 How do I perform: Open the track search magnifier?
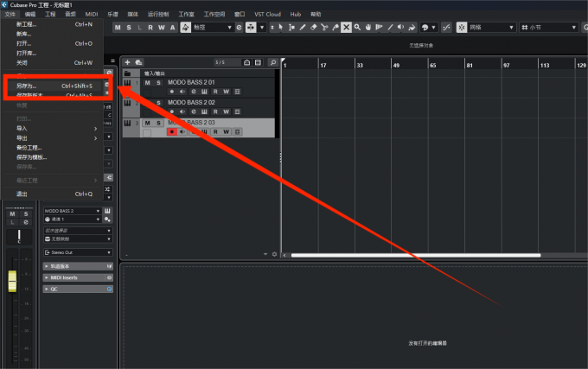point(273,62)
